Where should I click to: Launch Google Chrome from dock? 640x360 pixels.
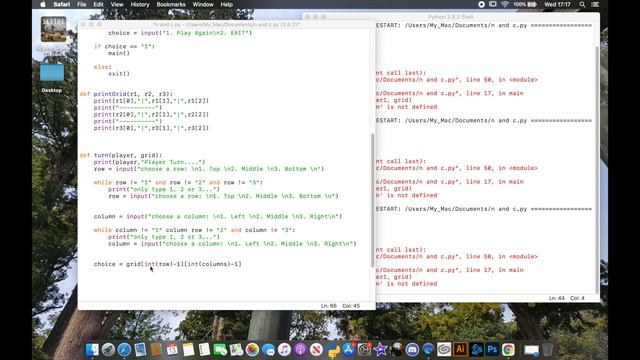coord(508,350)
